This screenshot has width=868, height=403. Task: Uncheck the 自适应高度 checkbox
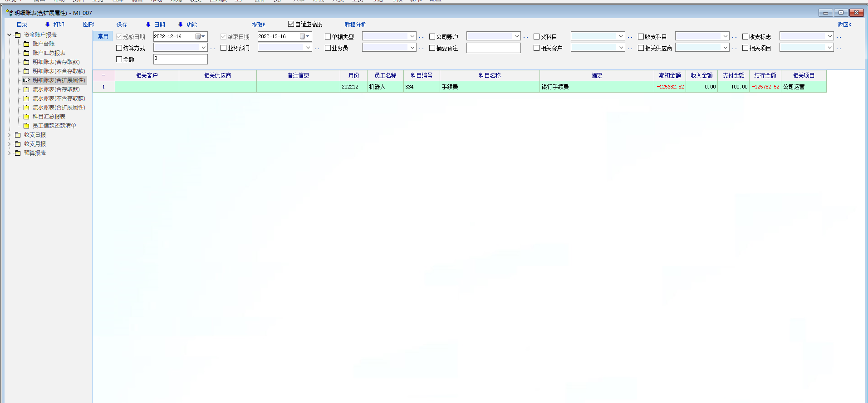pos(291,24)
